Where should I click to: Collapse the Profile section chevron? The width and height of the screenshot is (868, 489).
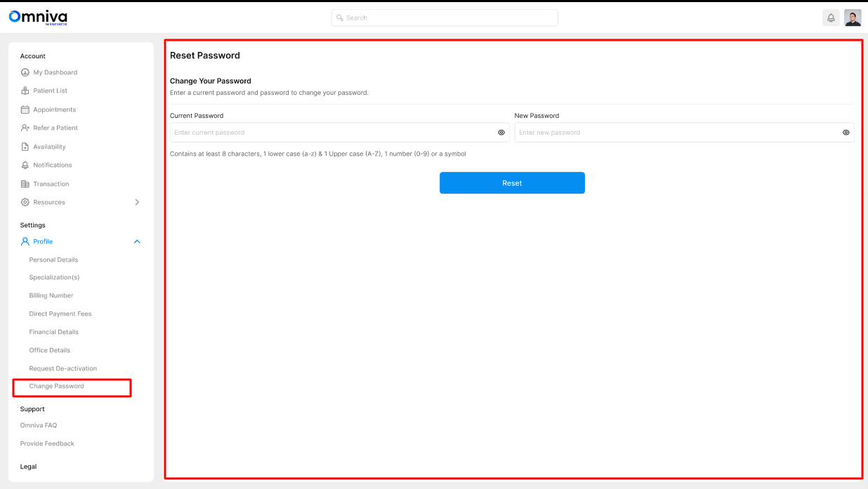coord(137,241)
